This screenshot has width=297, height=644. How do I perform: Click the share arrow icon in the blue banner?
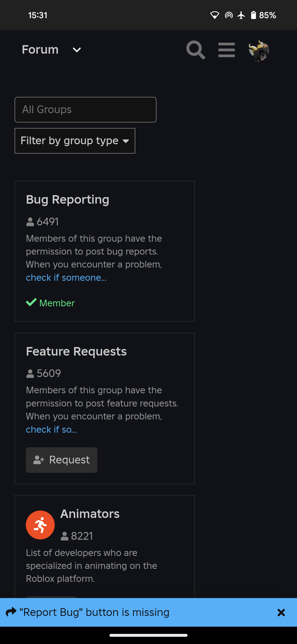(x=11, y=612)
